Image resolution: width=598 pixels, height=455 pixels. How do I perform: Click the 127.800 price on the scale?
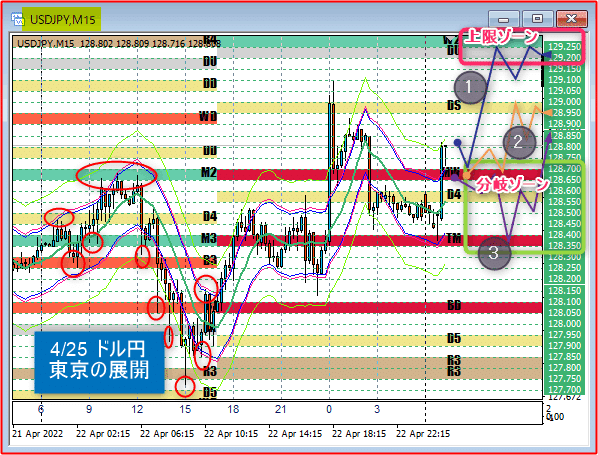565,368
